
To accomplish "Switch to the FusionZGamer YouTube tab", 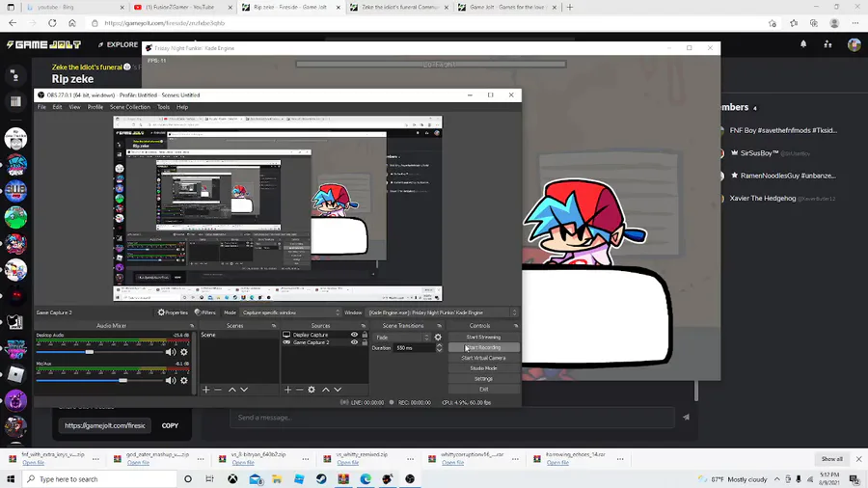I will (x=180, y=7).
